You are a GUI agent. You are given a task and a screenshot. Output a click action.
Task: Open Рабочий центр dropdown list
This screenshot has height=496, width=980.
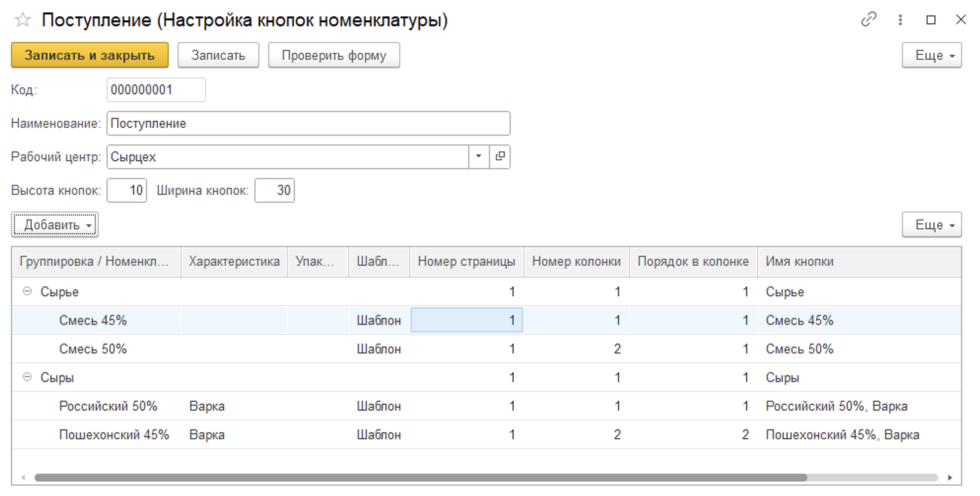tap(478, 157)
